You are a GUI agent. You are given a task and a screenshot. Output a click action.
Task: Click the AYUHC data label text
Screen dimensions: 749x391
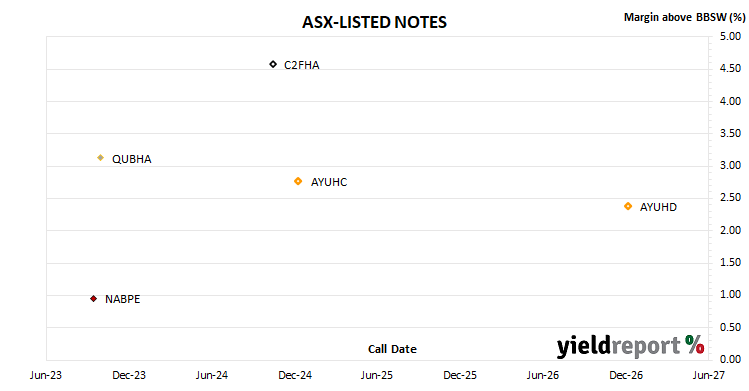click(x=329, y=182)
